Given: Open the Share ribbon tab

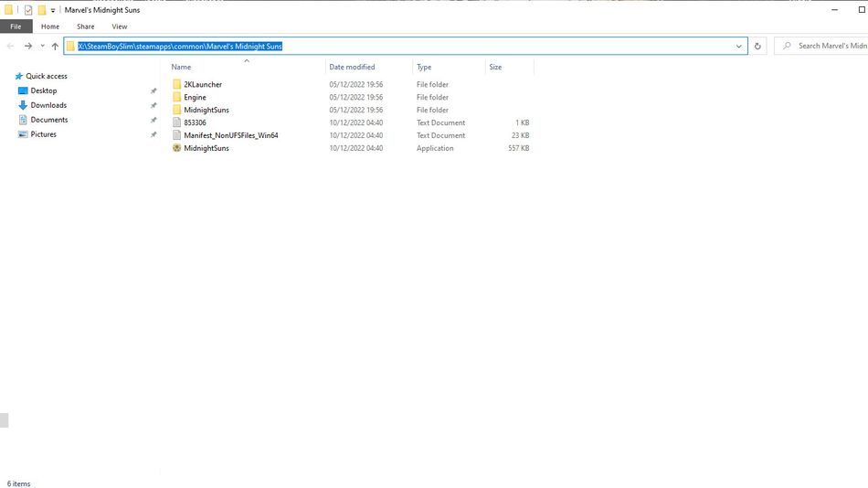Looking at the screenshot, I should tap(85, 26).
